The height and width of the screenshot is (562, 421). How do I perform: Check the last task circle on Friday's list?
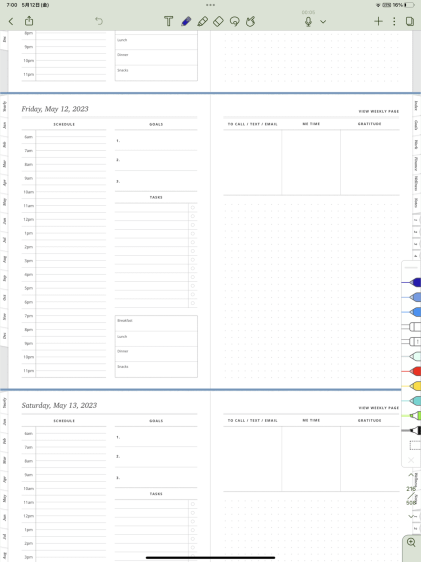[x=193, y=303]
